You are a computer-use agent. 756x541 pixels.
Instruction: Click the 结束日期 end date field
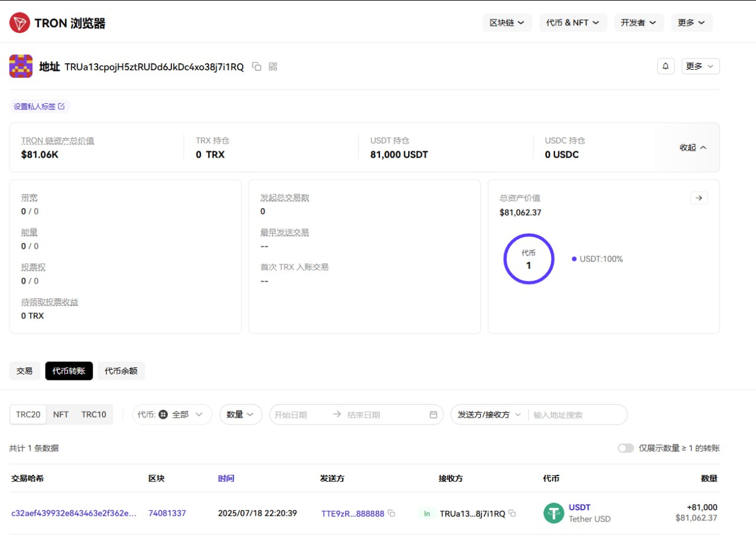click(x=364, y=415)
